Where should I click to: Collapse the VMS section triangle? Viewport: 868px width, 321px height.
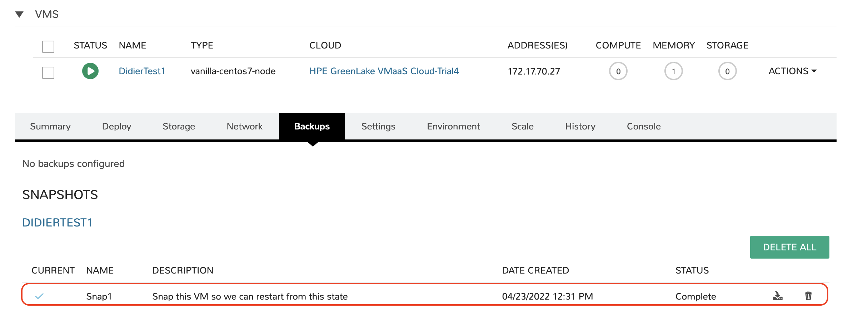pyautogui.click(x=19, y=14)
